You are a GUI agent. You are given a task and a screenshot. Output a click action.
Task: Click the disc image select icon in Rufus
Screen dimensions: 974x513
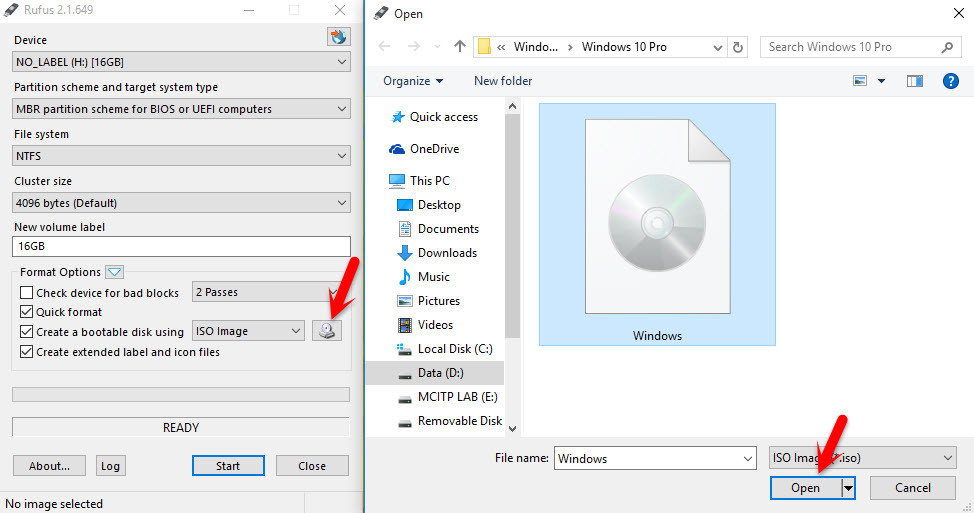coord(327,331)
